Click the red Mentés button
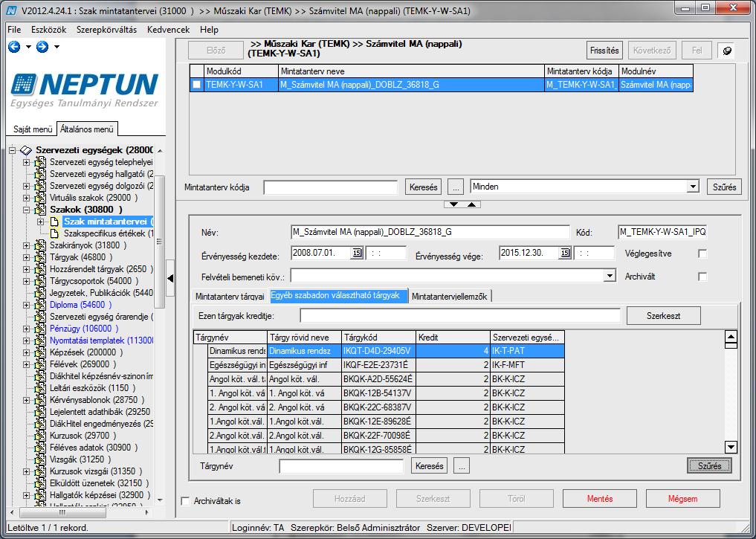The height and width of the screenshot is (539, 756). click(x=600, y=499)
